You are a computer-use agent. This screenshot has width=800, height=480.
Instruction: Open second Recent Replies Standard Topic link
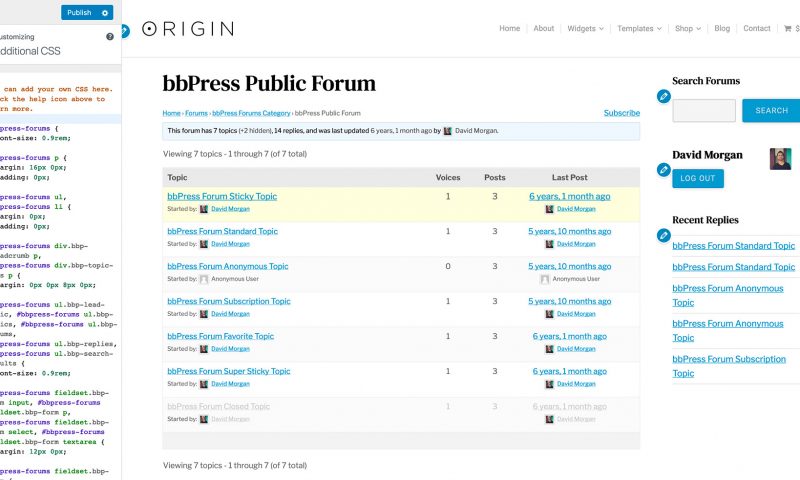(733, 267)
